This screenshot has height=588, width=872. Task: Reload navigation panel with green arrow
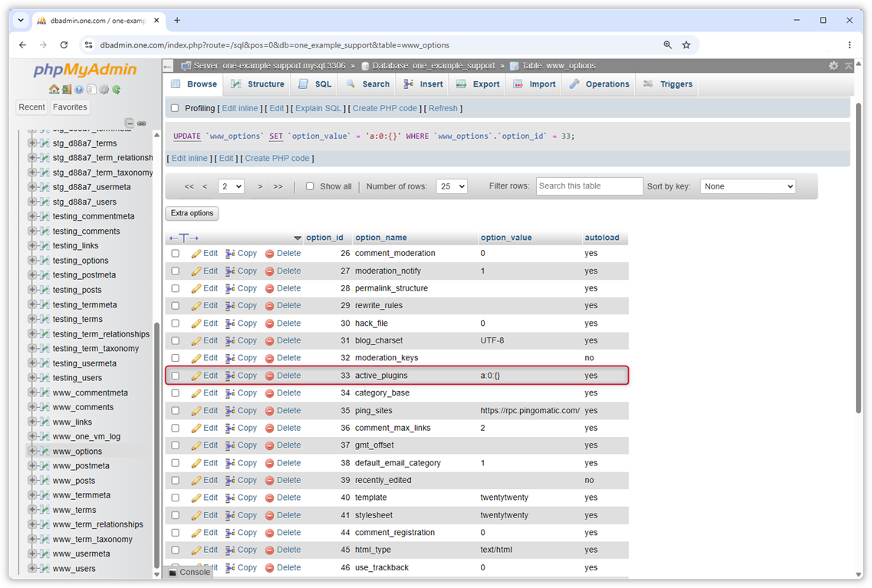pos(117,90)
